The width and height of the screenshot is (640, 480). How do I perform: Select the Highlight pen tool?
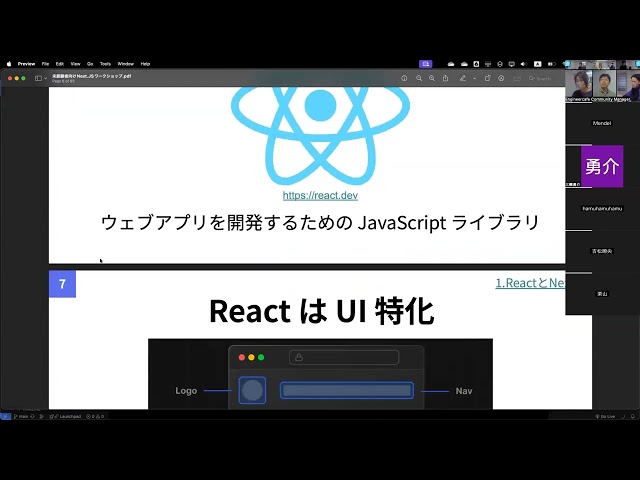(463, 78)
